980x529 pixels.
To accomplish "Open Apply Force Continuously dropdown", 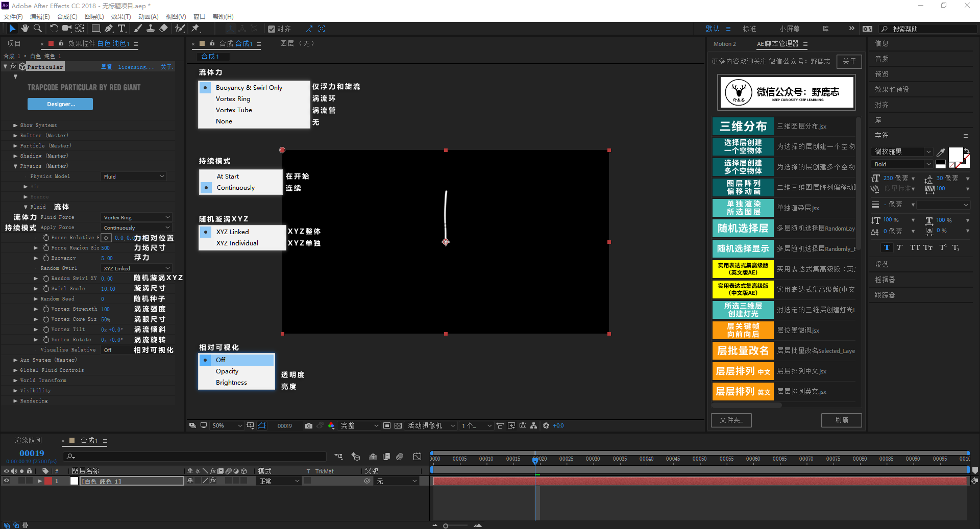I will point(136,228).
